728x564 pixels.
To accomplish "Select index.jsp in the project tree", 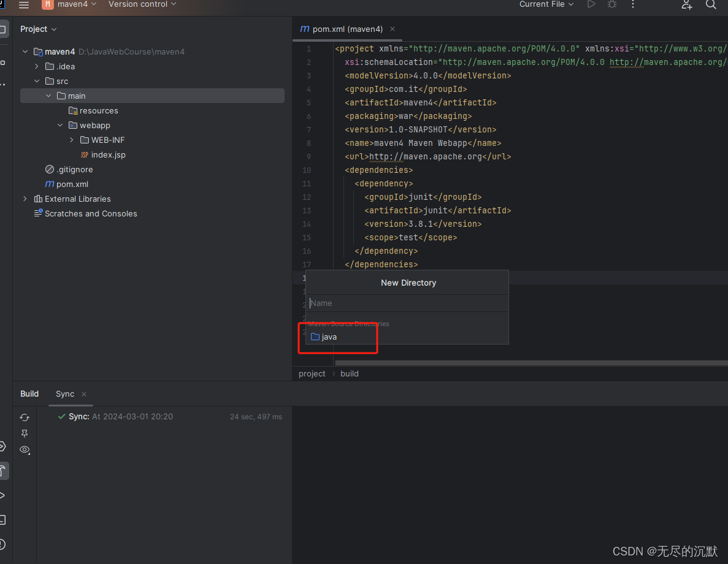I will pyautogui.click(x=103, y=154).
